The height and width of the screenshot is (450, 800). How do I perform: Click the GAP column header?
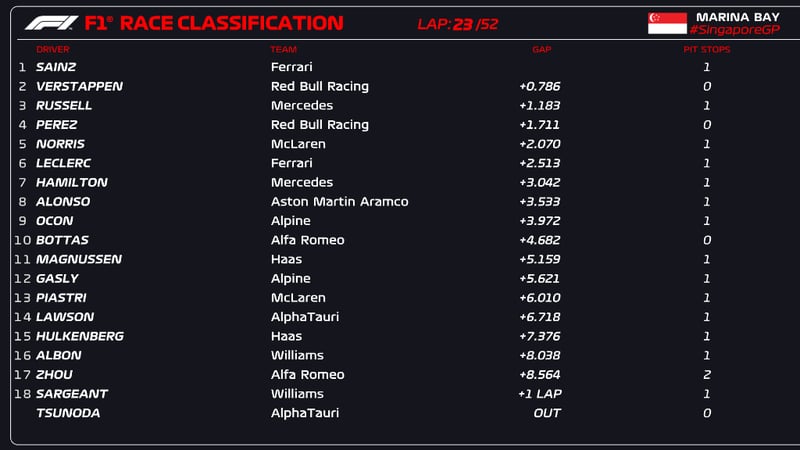(x=541, y=49)
